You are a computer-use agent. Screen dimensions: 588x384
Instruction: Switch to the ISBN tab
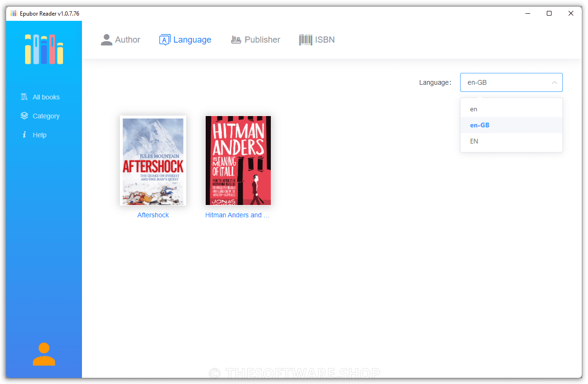click(x=317, y=40)
